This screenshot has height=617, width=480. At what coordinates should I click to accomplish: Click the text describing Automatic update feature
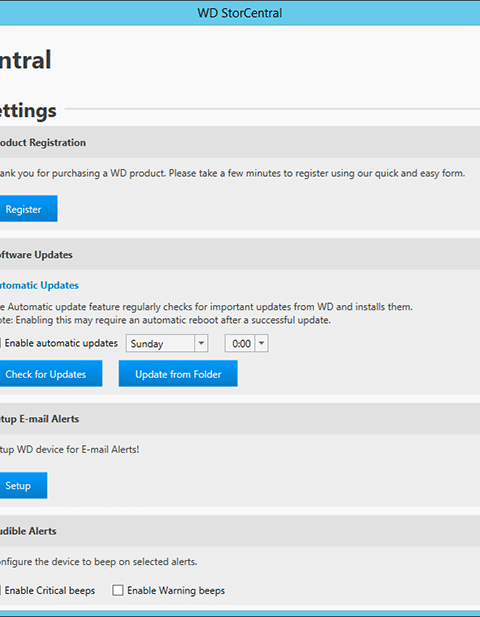tap(206, 307)
